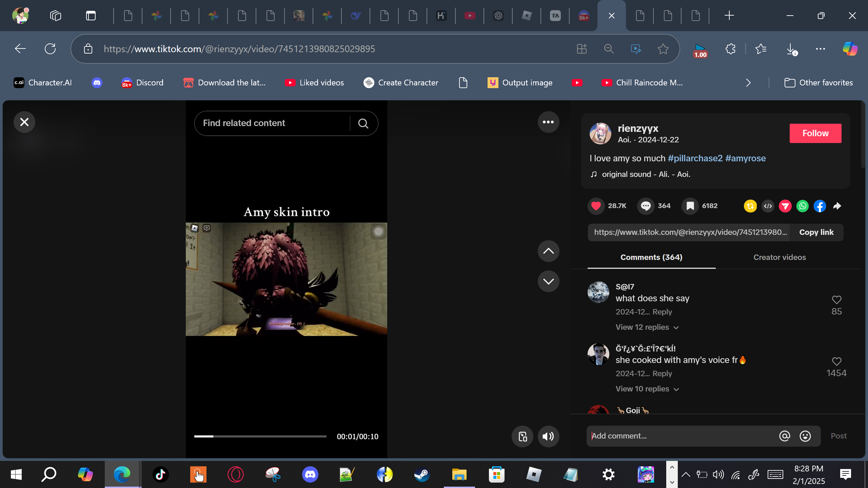868x488 pixels.
Task: Expand View 10 replies
Action: pos(647,389)
